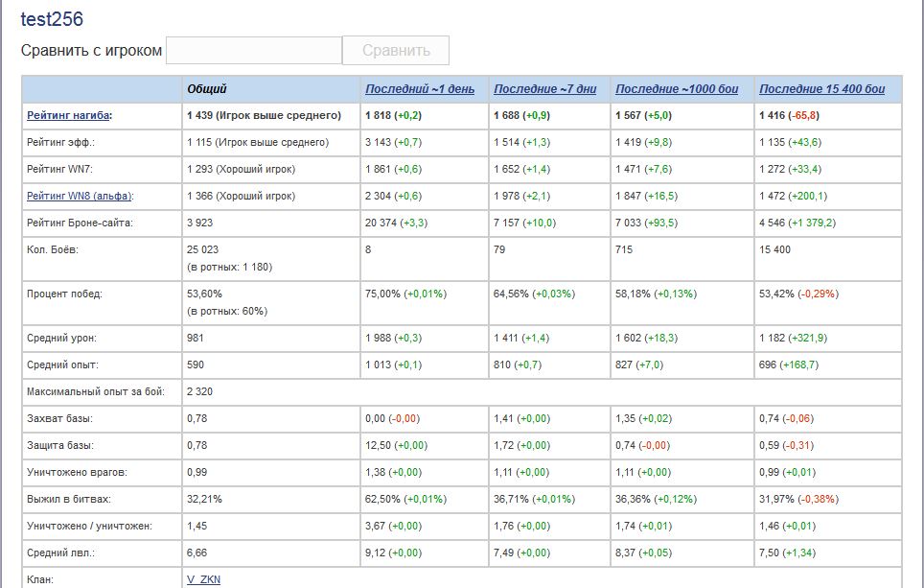Select the 'Последние ~7 дни' column header link
Image resolution: width=924 pixels, height=588 pixels.
click(x=544, y=89)
